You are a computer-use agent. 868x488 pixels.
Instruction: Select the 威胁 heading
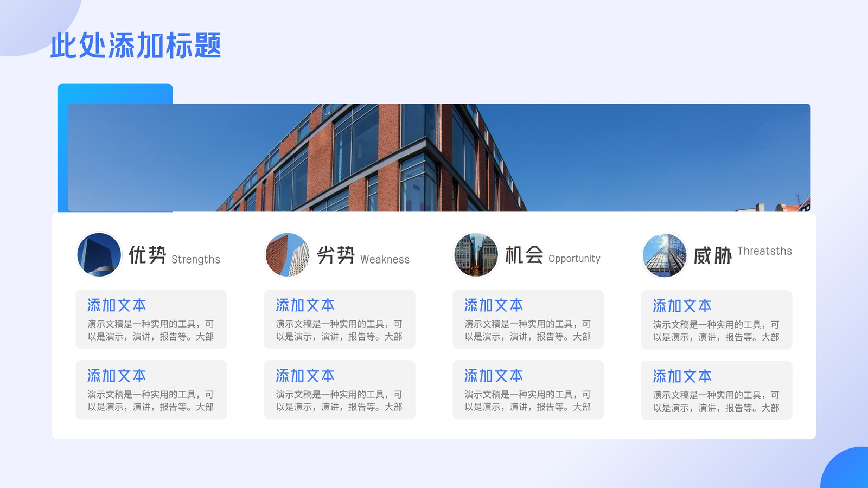(713, 255)
